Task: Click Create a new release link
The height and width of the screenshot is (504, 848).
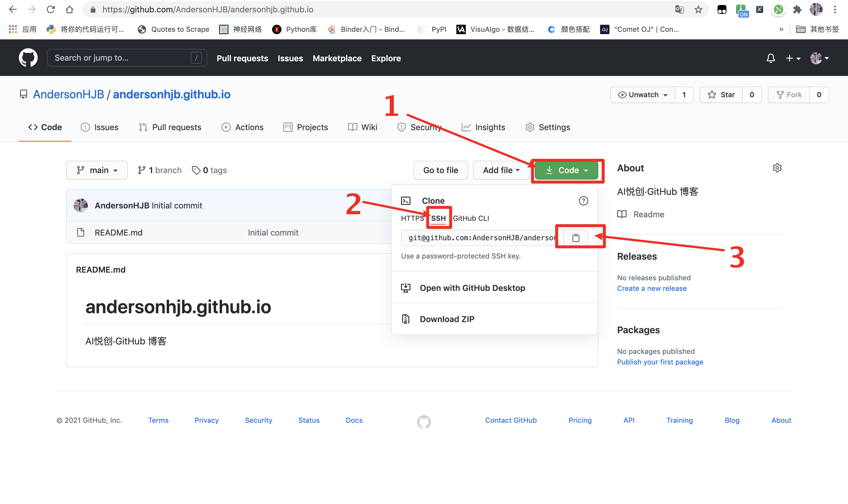Action: (x=651, y=288)
